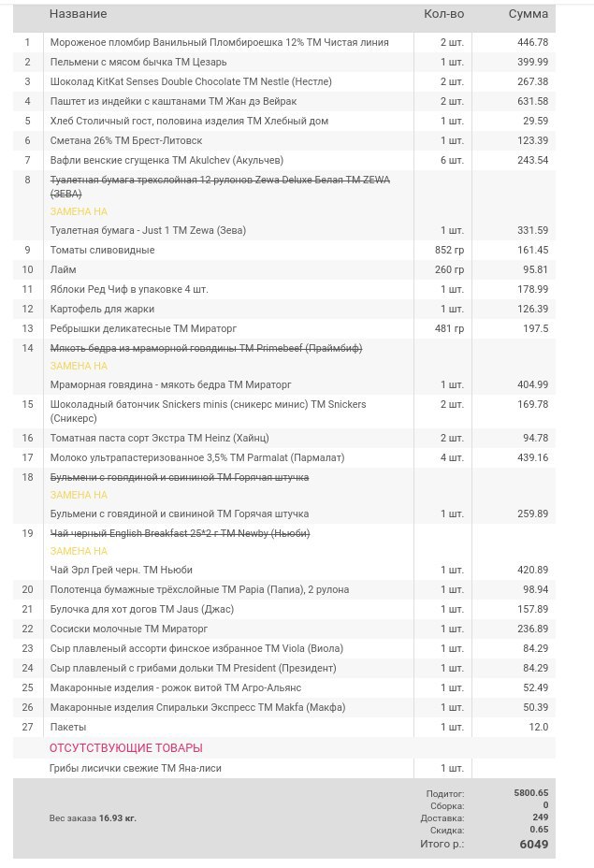Viewport: 594px width, 868px height.
Task: Click the sum value 404.99
Action: click(532, 384)
